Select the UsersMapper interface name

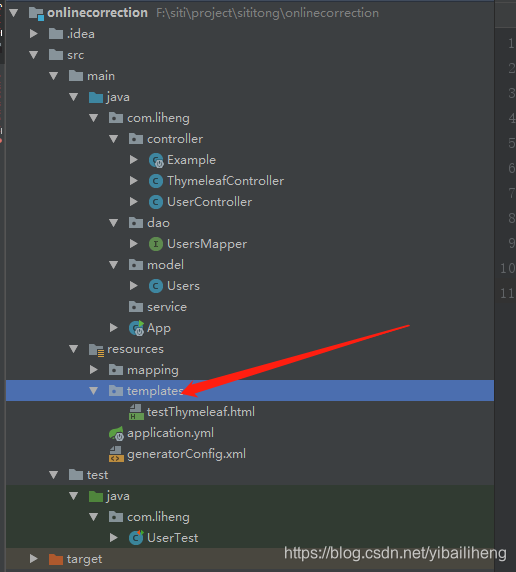tap(207, 244)
